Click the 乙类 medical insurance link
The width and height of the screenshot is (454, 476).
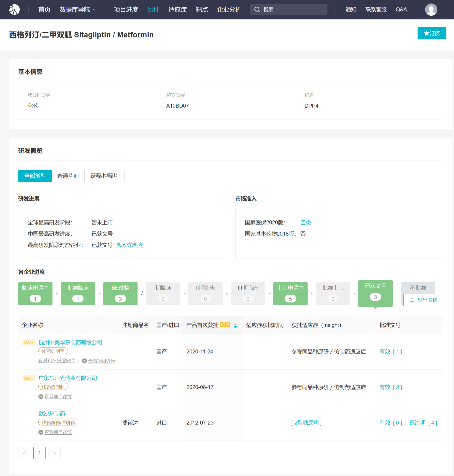point(305,222)
